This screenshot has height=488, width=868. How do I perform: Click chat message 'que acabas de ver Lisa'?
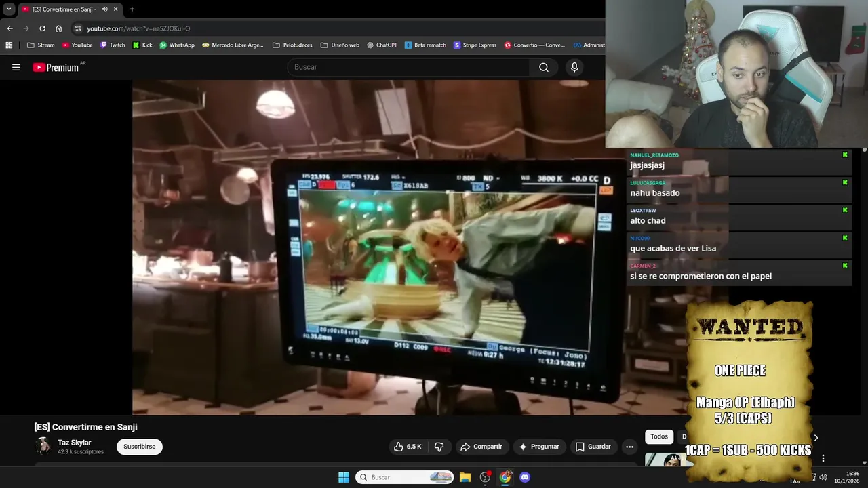[673, 249]
